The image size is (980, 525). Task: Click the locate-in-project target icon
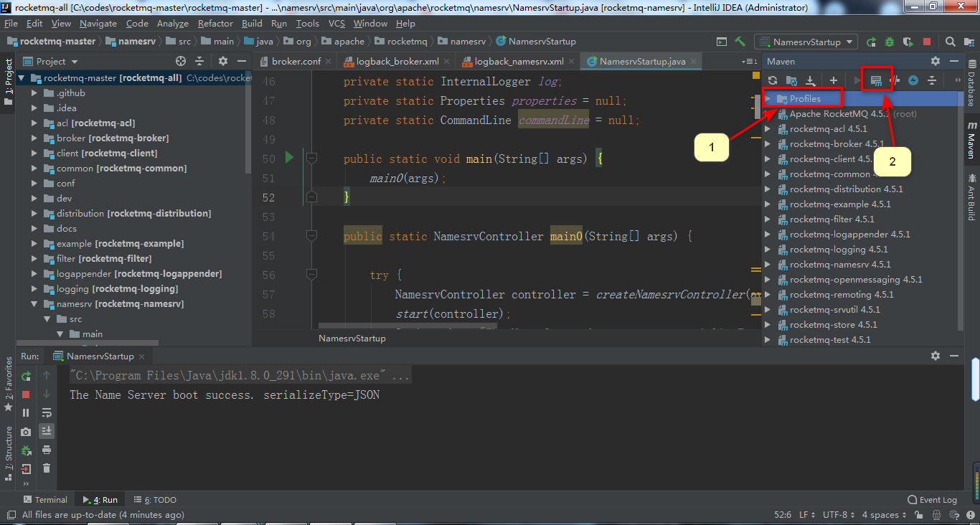181,62
